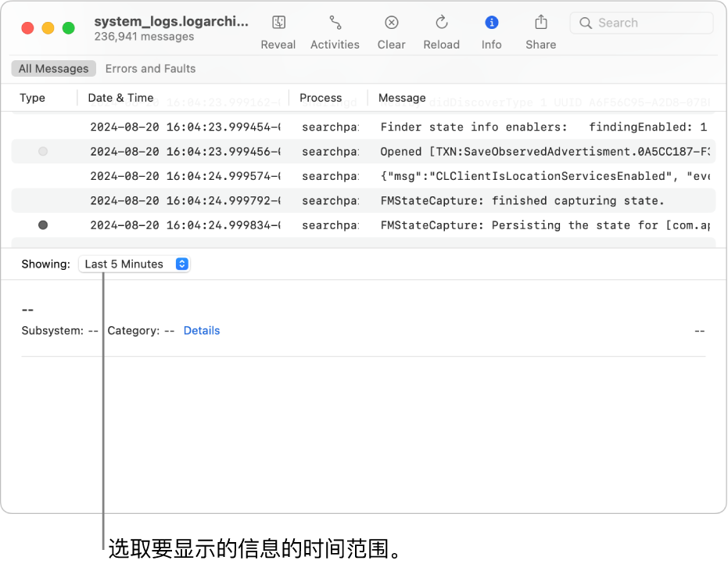Click the Category label in detail pane
The width and height of the screenshot is (728, 564).
coord(134,331)
